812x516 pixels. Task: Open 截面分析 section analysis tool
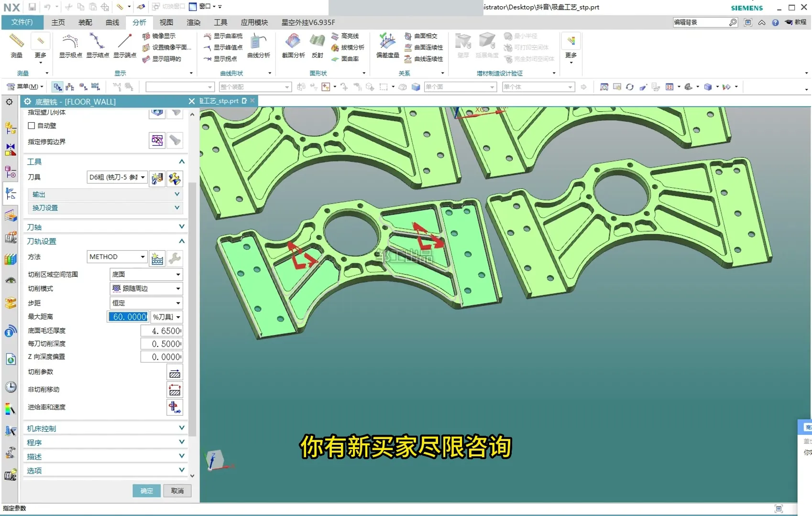[293, 45]
